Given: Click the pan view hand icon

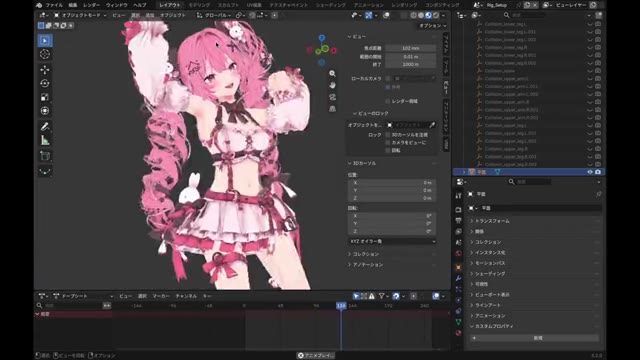Looking at the screenshot, I should coord(332,85).
